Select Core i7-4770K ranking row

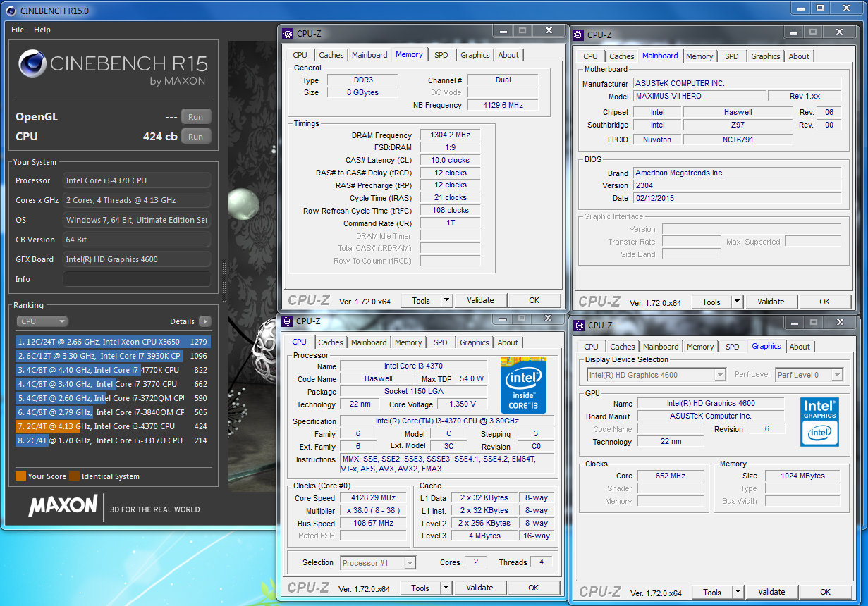113,370
